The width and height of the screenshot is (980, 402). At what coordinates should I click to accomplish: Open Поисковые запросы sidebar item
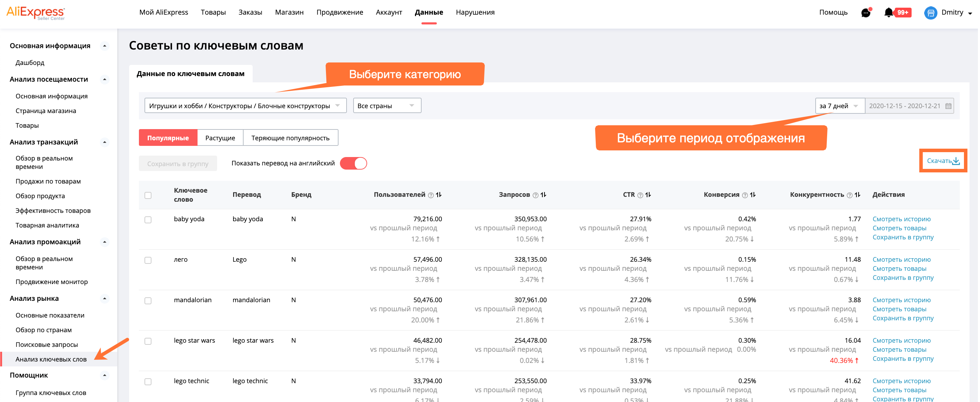(x=47, y=345)
